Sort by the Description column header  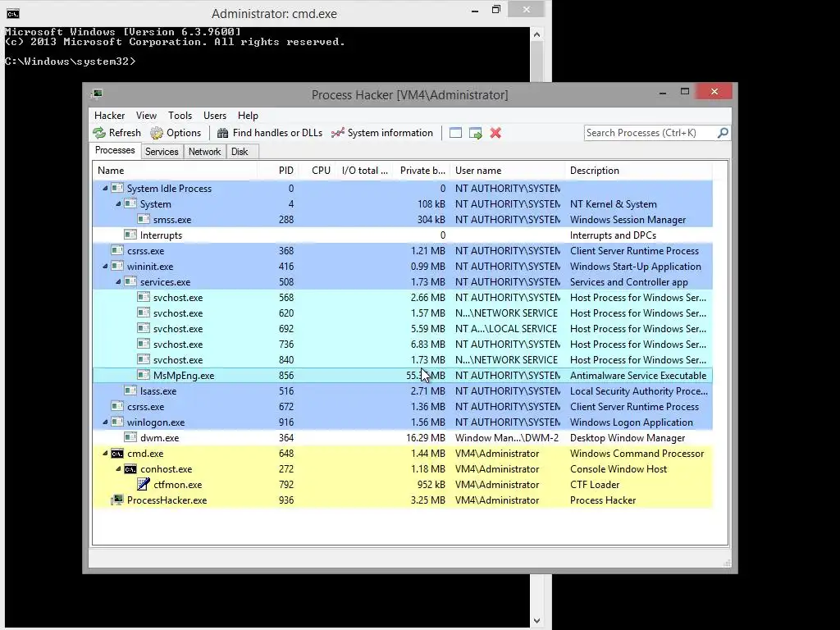(x=638, y=171)
